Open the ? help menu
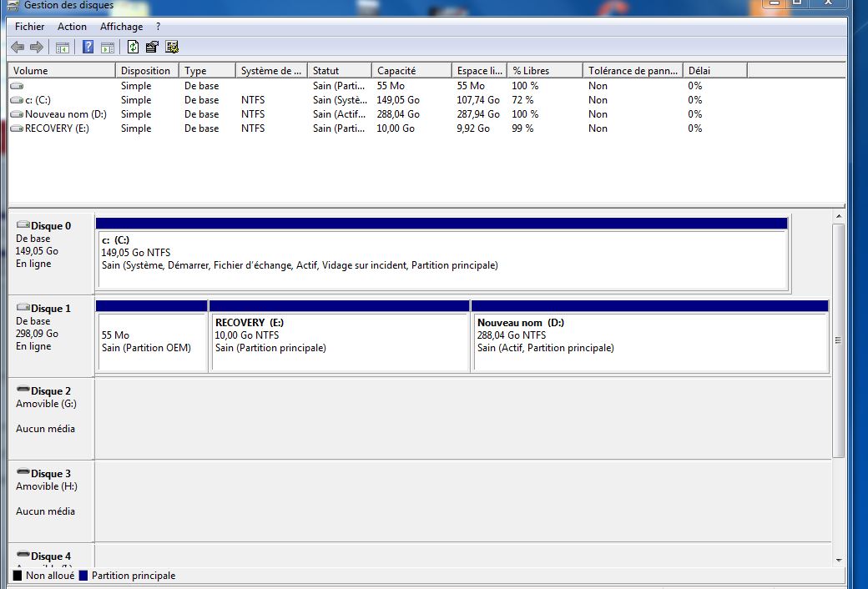The image size is (868, 589). tap(159, 27)
